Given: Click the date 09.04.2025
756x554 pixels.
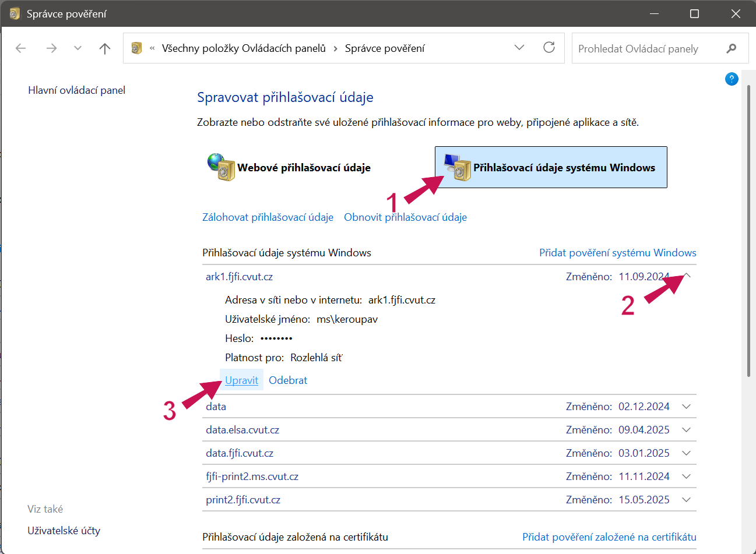Looking at the screenshot, I should tap(644, 430).
